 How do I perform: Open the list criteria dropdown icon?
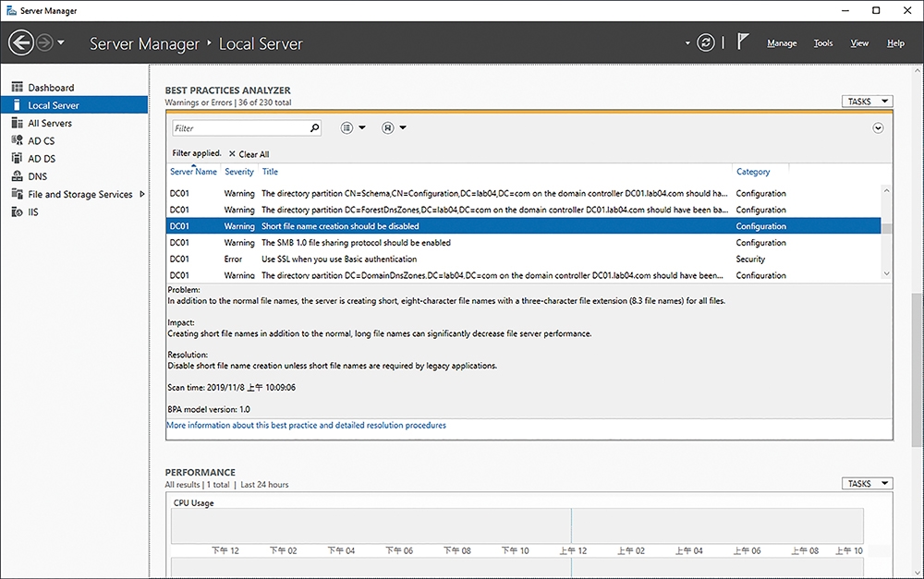(x=353, y=127)
